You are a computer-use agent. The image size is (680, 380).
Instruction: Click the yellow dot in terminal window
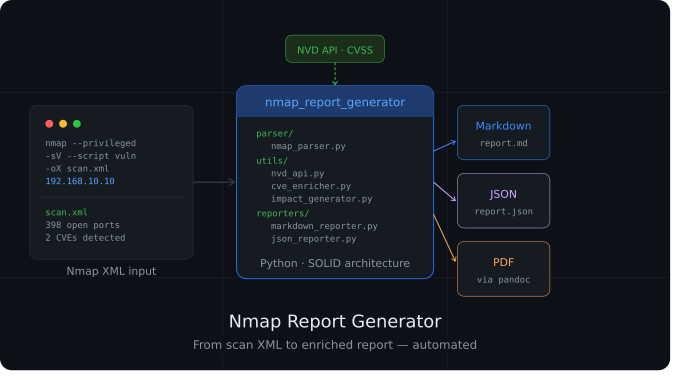[x=63, y=124]
